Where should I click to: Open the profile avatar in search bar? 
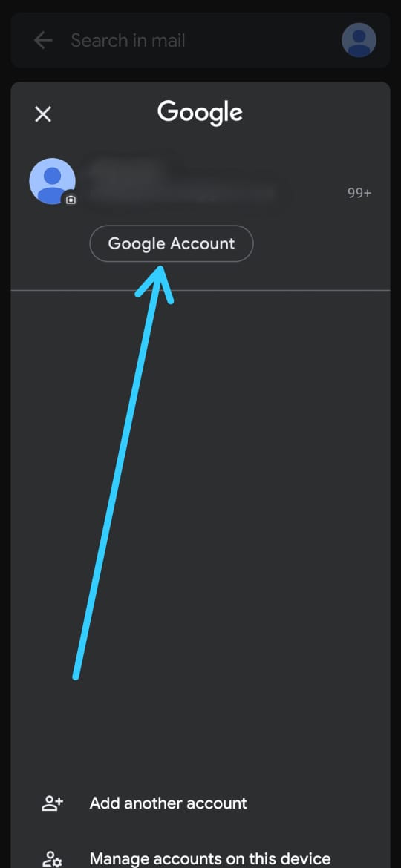pos(359,40)
